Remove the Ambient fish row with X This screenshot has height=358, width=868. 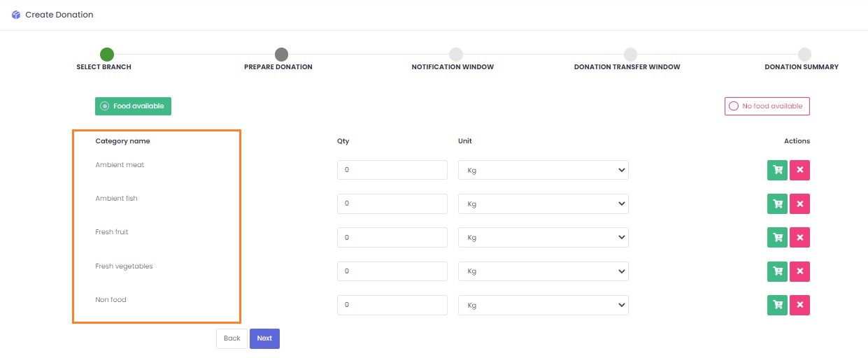pos(799,203)
